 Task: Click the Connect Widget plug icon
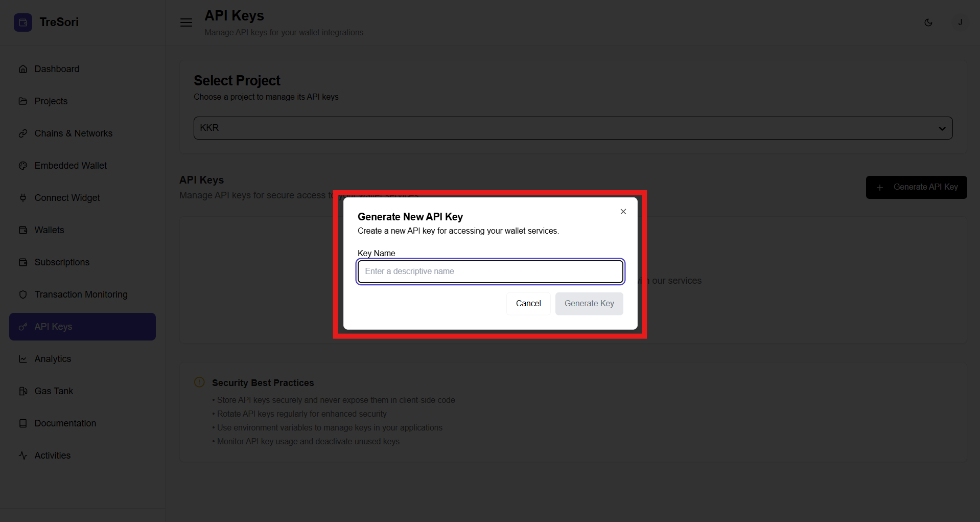click(x=23, y=198)
